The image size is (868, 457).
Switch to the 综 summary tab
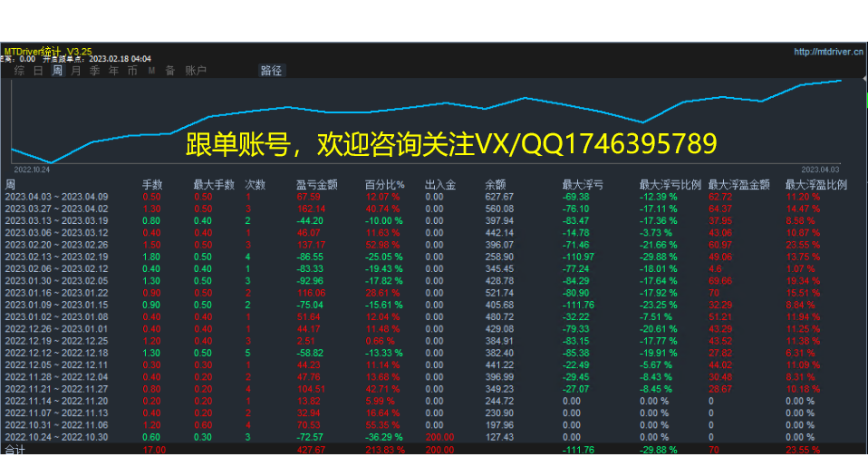pyautogui.click(x=19, y=71)
